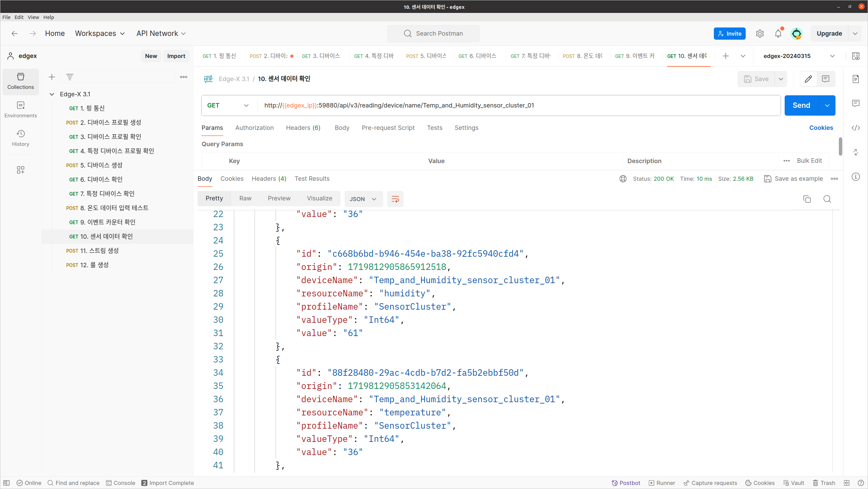Switch to the Raw response view
Viewport: 868px width, 489px height.
pos(245,198)
